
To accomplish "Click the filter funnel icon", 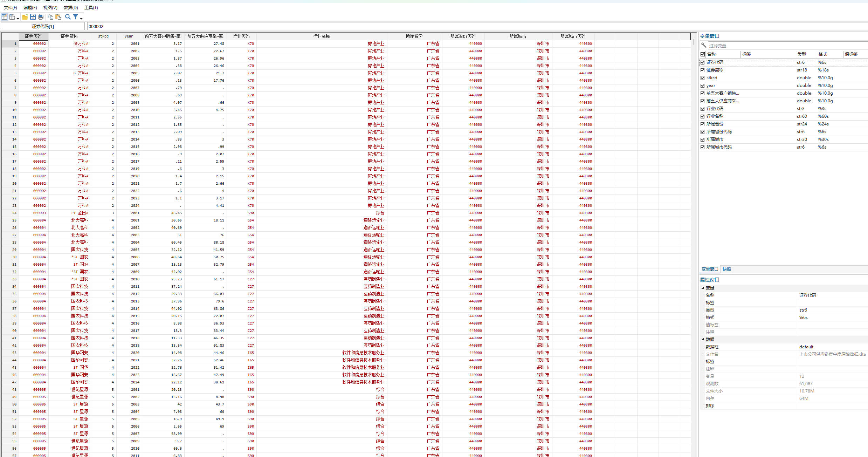I will [76, 17].
